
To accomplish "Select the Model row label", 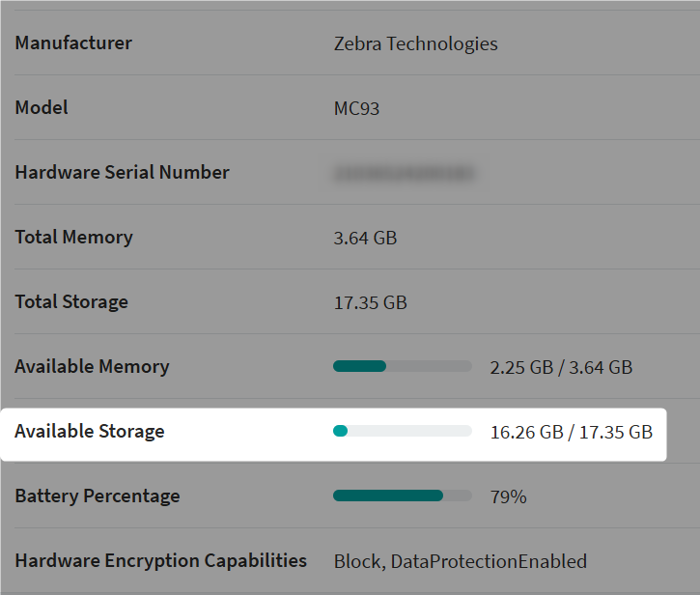I will pyautogui.click(x=42, y=107).
